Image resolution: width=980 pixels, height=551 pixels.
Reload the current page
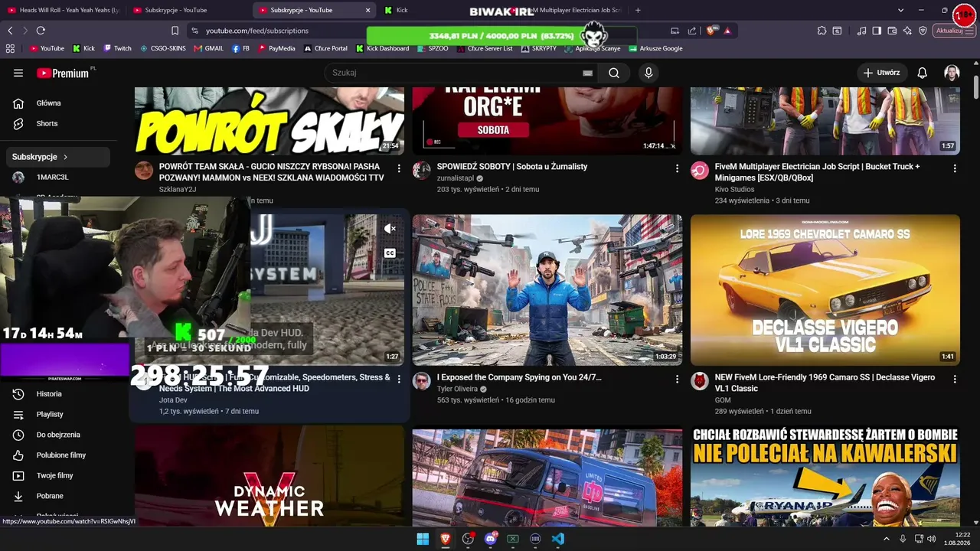[41, 31]
